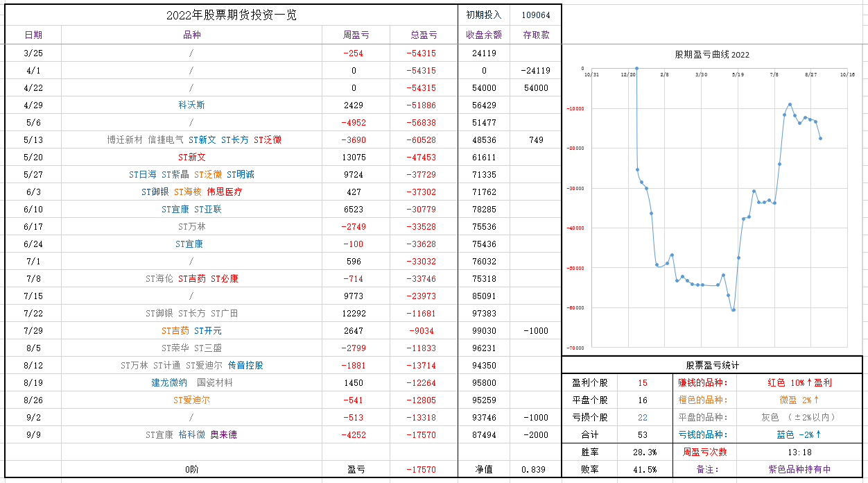
Task: Select the date cell 3/25
Action: coord(33,53)
